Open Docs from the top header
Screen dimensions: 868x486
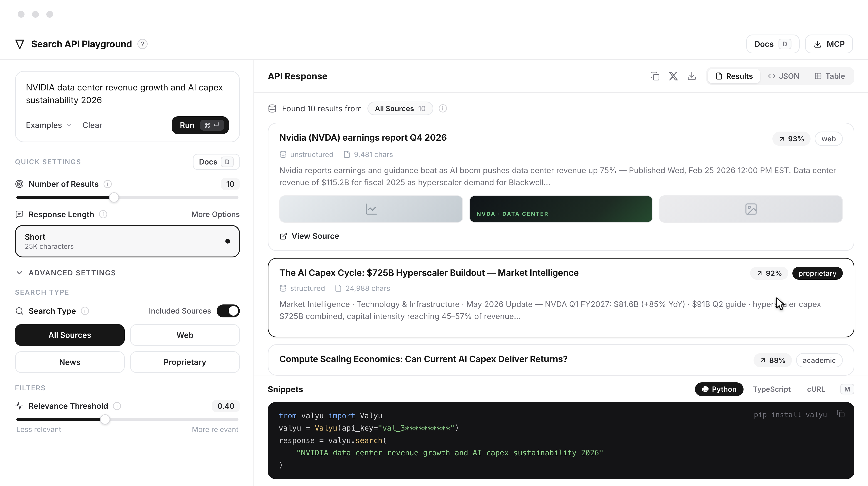coord(773,44)
